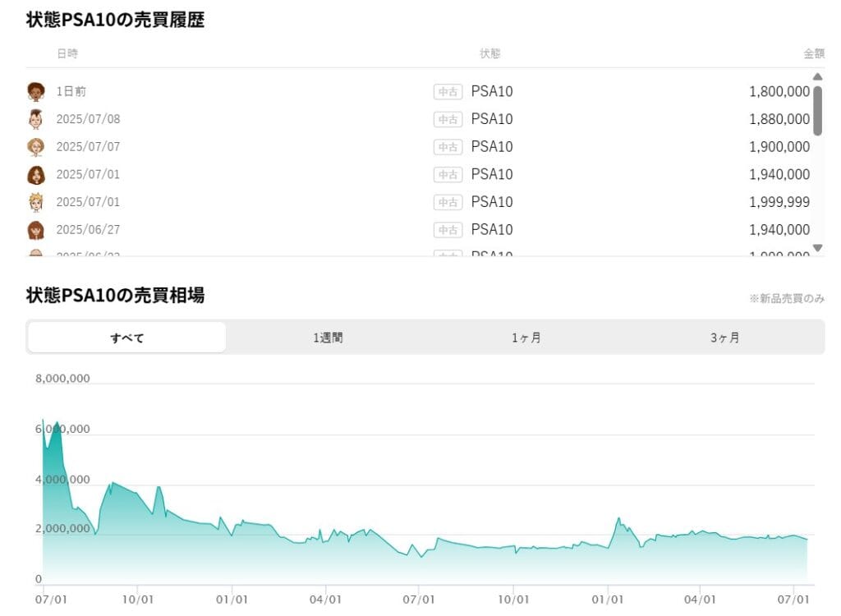Click the 状態PSA10の売買履歴 heading
The image size is (841, 616).
point(115,20)
